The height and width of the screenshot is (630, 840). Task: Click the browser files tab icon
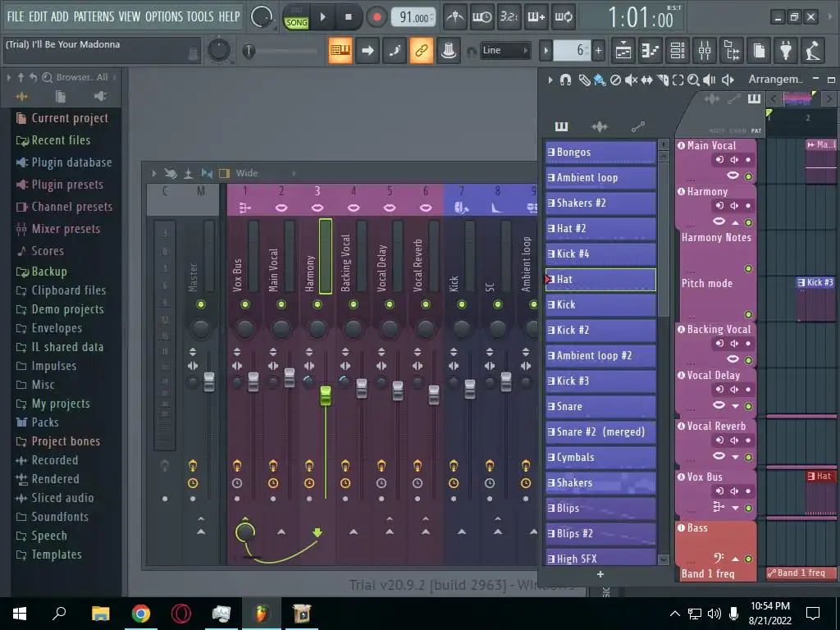click(61, 96)
